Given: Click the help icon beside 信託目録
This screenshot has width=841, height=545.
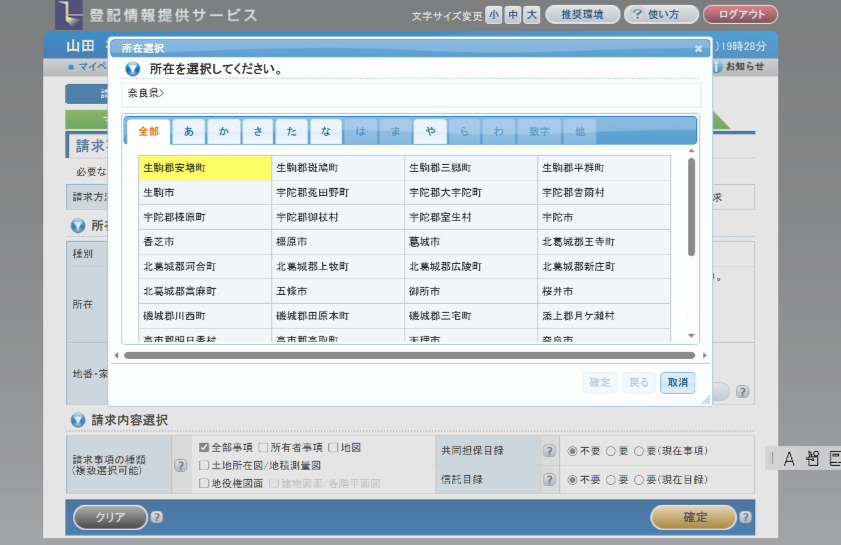Looking at the screenshot, I should point(549,480).
